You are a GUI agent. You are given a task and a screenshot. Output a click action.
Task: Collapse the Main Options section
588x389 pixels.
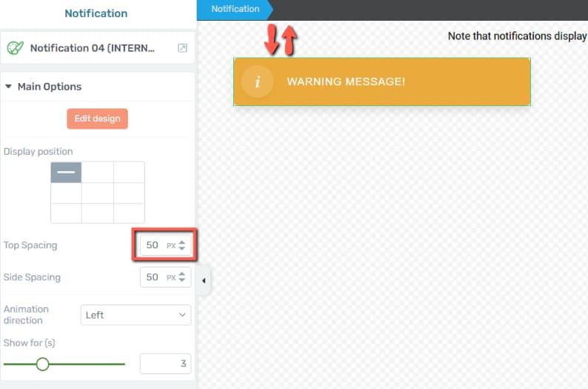pos(8,86)
